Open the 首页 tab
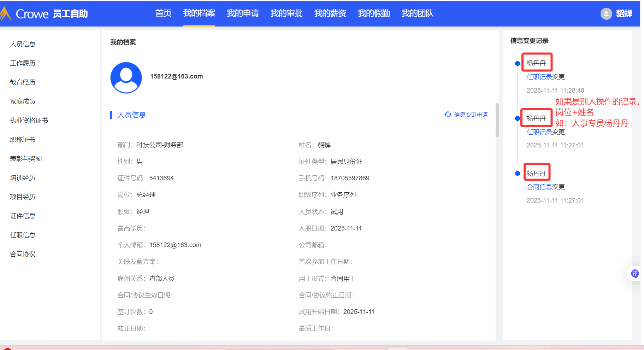 pyautogui.click(x=163, y=13)
